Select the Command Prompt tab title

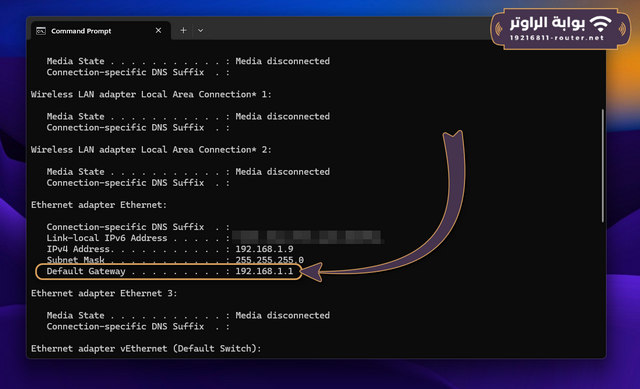tap(81, 31)
